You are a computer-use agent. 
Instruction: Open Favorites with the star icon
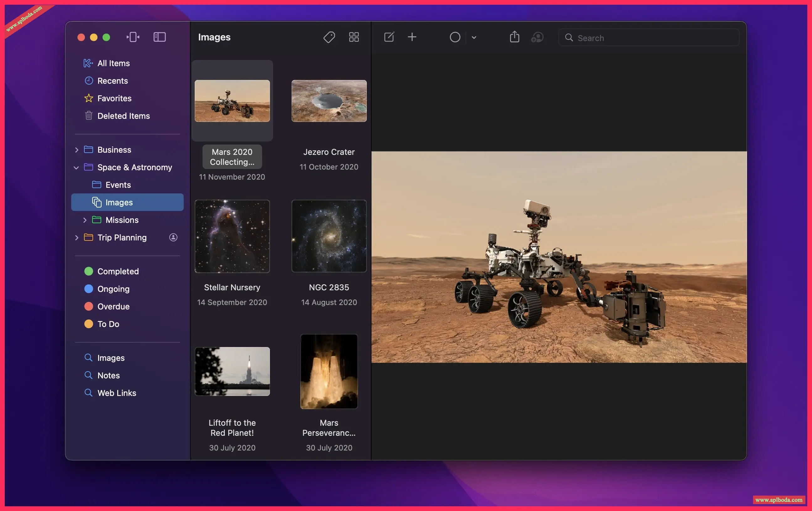pos(114,98)
